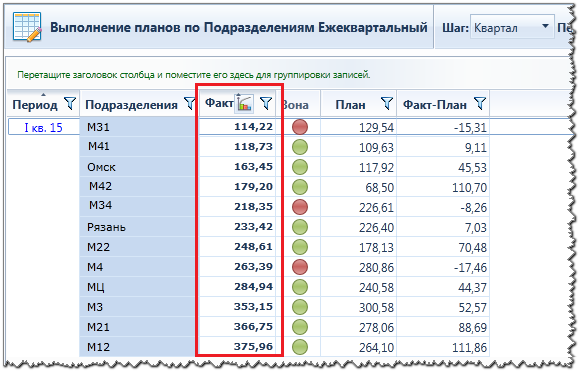Image resolution: width=585 pixels, height=373 pixels.
Task: Click the red indicator for М31 row
Action: pos(300,127)
